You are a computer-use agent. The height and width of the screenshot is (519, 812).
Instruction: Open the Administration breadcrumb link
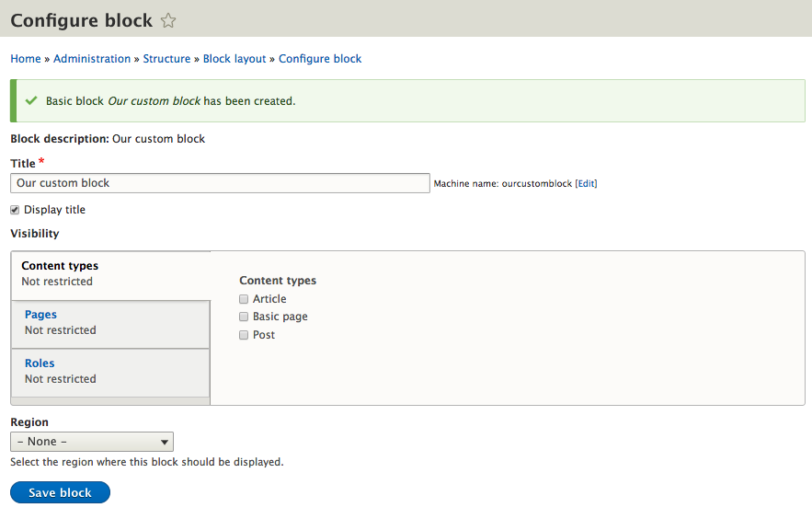pos(92,59)
